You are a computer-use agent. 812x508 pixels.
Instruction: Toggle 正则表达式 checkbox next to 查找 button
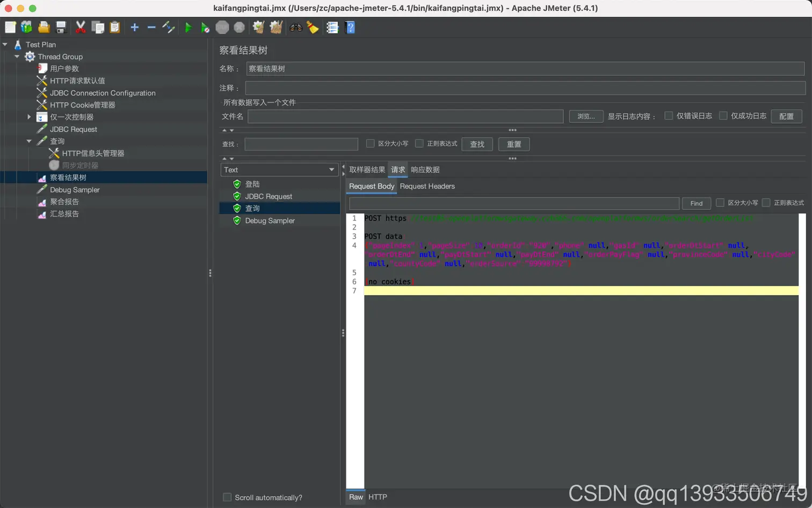click(419, 144)
